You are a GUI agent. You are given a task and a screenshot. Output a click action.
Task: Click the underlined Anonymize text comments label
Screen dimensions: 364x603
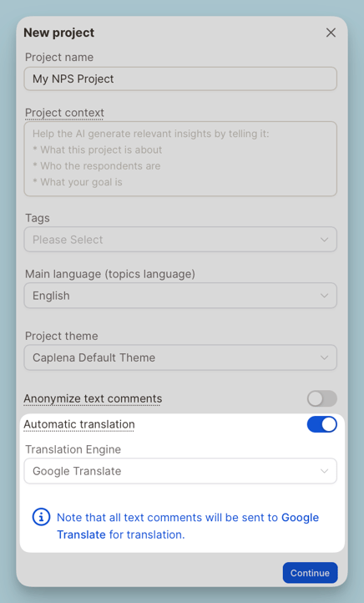93,398
